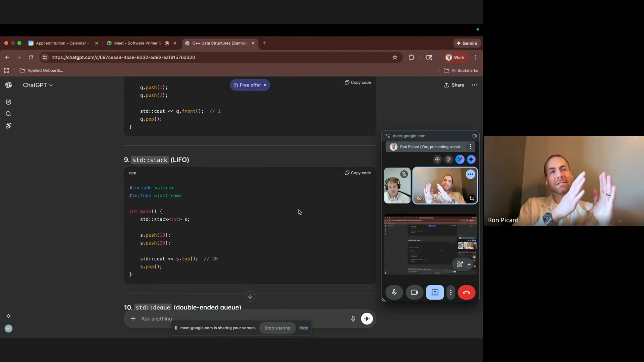Start a new chat in ChatGPT sidebar
644x362 pixels.
pyautogui.click(x=8, y=102)
